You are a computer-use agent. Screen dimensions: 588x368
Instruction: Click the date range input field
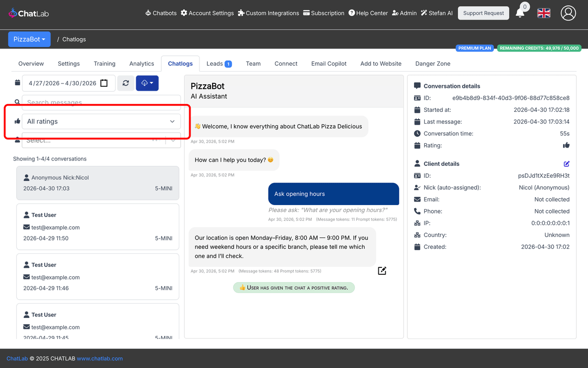click(69, 83)
